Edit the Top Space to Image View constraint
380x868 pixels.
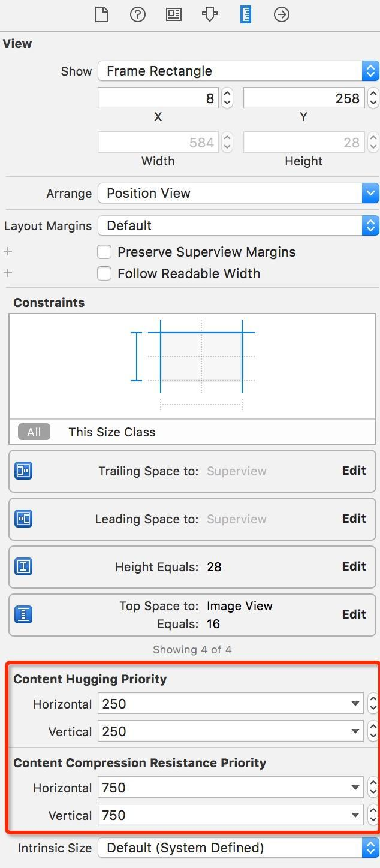[354, 614]
